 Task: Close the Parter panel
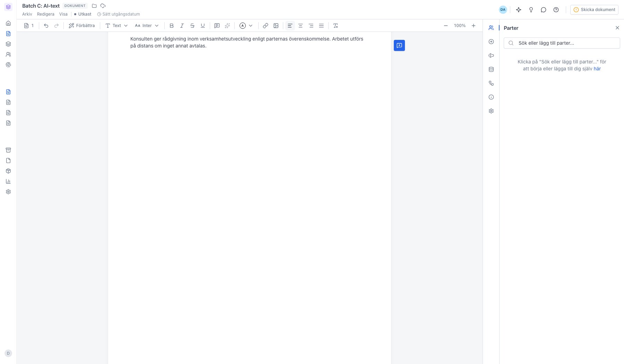(x=617, y=28)
